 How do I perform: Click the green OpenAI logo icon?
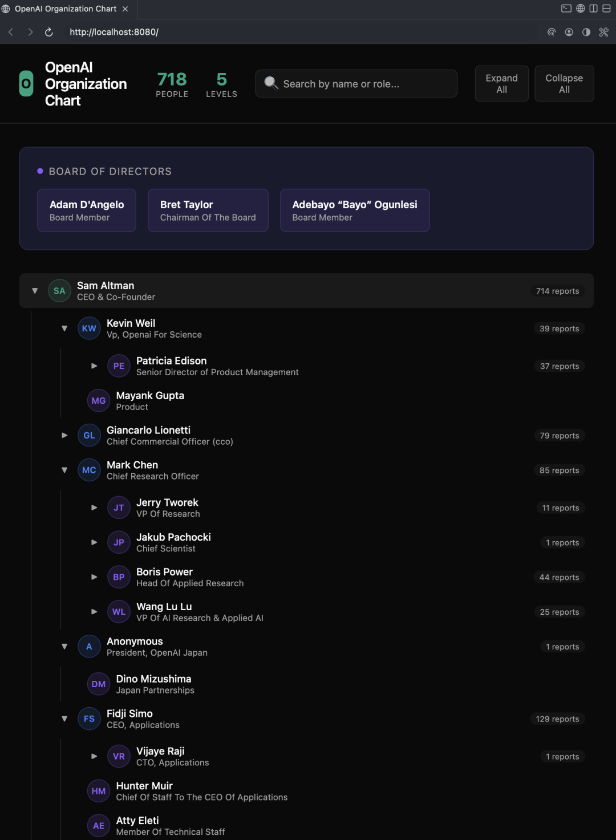click(26, 84)
